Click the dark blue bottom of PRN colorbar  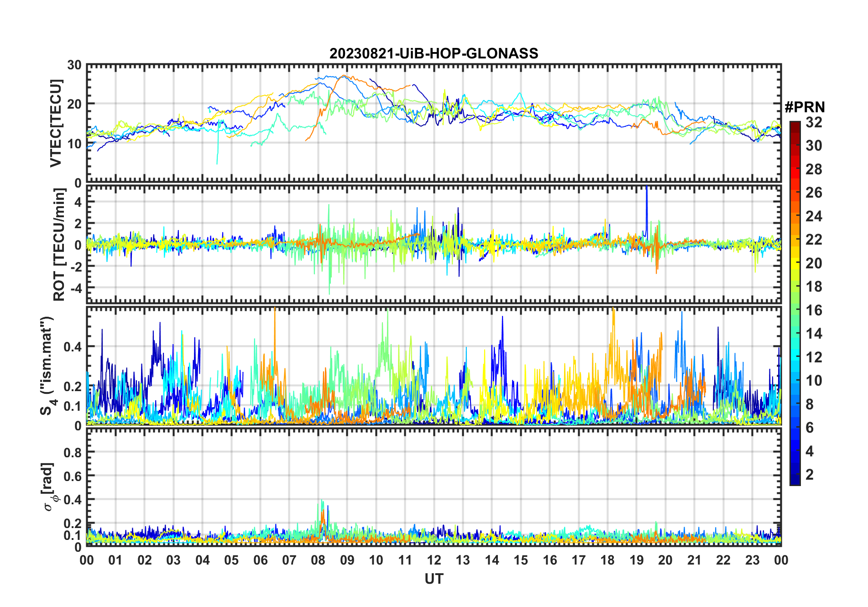point(795,481)
